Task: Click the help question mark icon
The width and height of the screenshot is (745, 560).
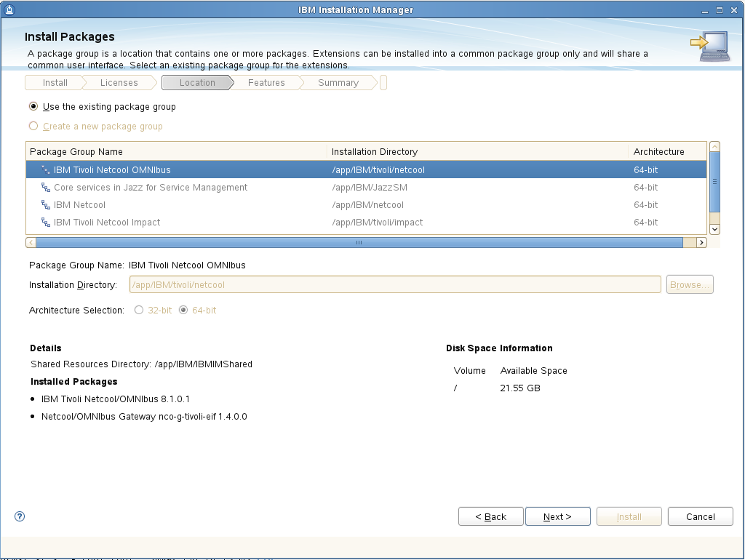Action: click(x=20, y=516)
